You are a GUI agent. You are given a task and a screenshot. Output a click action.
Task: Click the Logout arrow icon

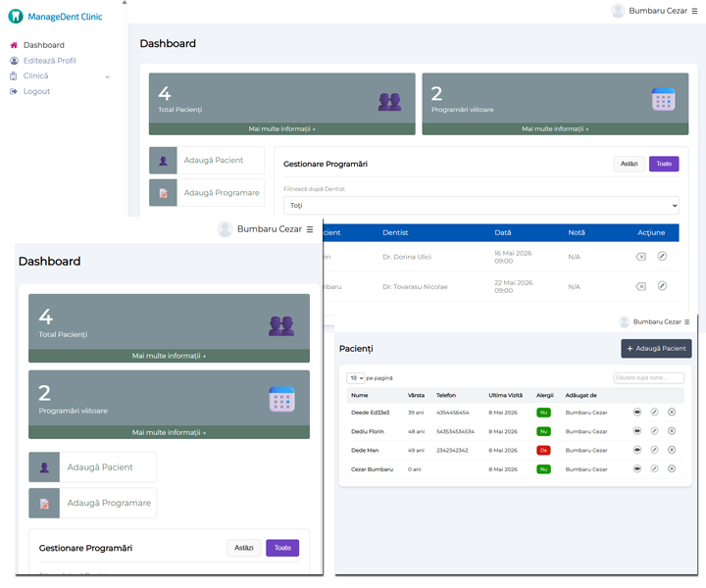pyautogui.click(x=14, y=91)
